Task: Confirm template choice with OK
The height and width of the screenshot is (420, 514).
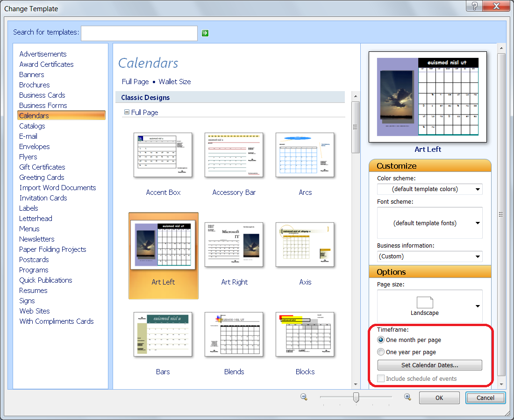Action: point(439,398)
